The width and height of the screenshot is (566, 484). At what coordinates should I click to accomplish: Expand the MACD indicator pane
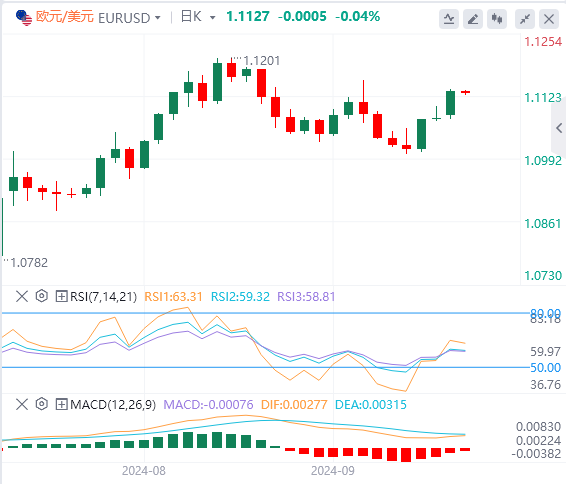[x=61, y=404]
